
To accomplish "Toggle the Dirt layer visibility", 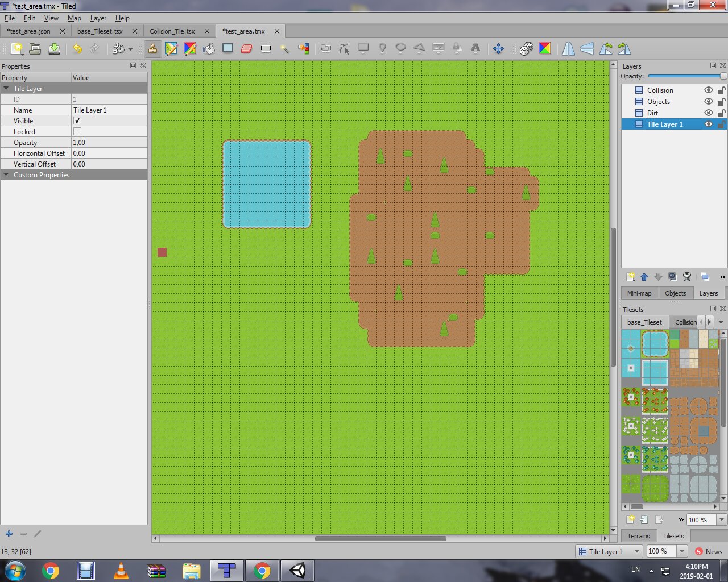I will tap(708, 113).
